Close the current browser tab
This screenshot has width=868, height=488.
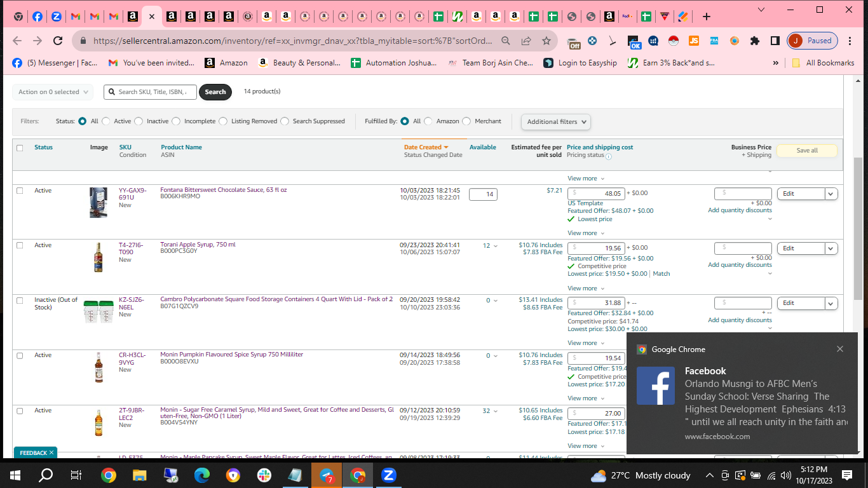click(x=151, y=17)
